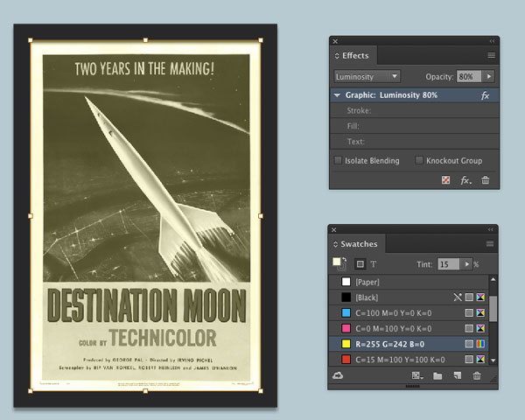This screenshot has width=525, height=420.
Task: Click the fx icon on Graphic row
Action: [x=485, y=95]
